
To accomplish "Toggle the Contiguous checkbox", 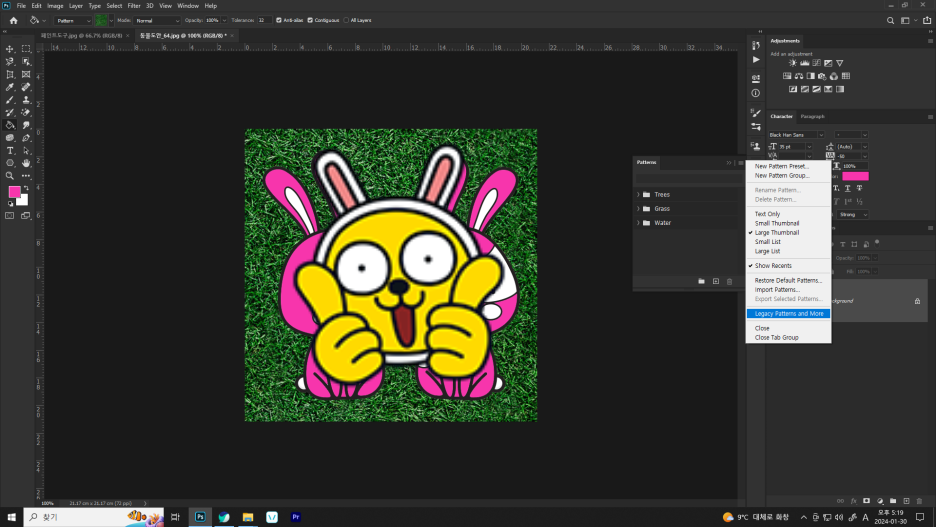I will coord(310,20).
